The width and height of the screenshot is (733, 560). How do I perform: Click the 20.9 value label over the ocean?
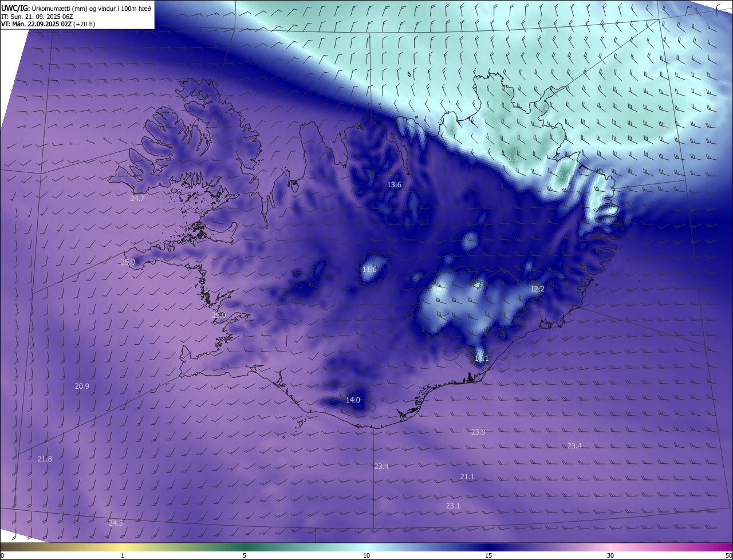coord(82,386)
